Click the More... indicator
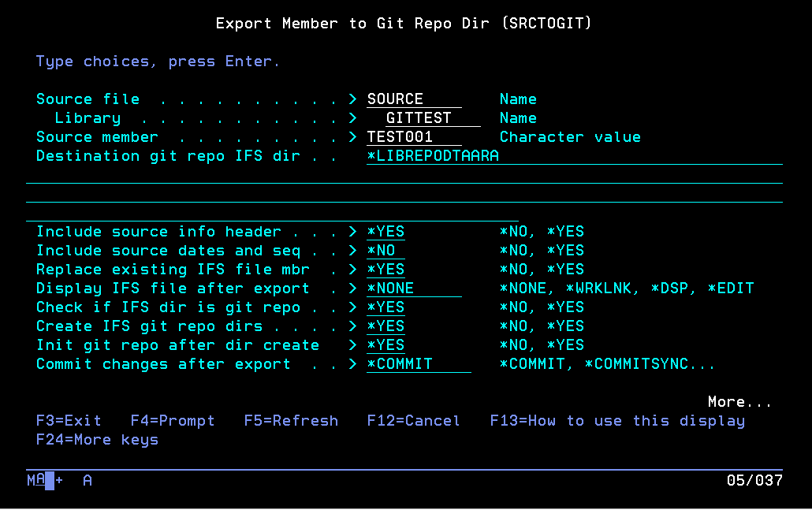The image size is (812, 510). pos(739,402)
